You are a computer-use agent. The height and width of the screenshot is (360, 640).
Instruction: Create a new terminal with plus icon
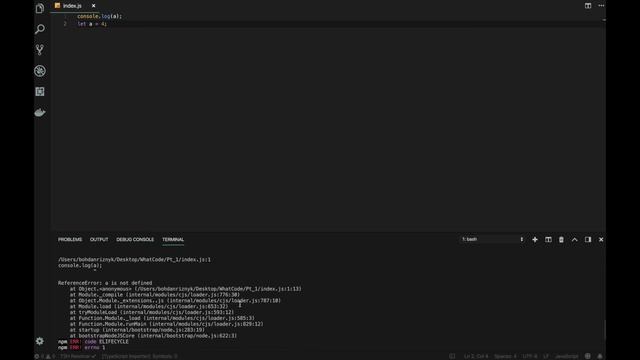[x=535, y=240]
